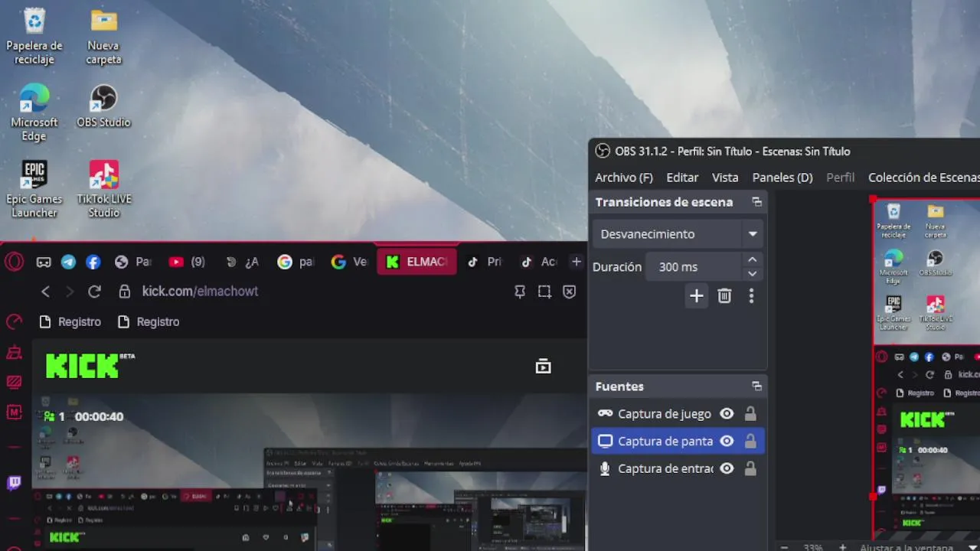Open the Papelera de reciclaje desktop icon

(x=34, y=36)
